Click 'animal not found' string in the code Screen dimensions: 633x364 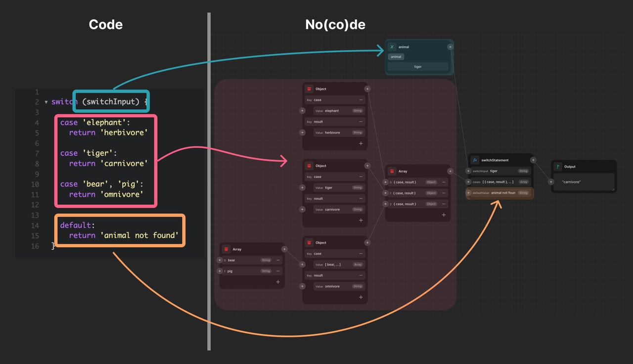click(x=139, y=235)
